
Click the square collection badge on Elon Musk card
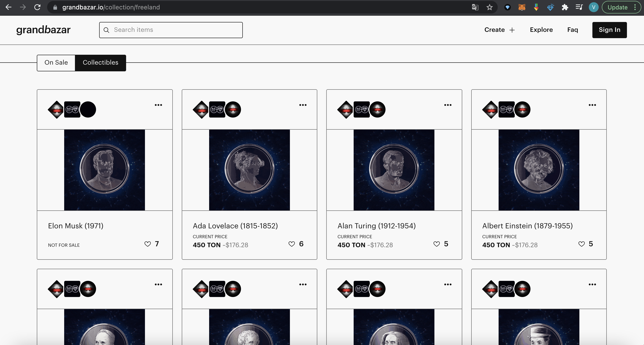click(x=72, y=109)
